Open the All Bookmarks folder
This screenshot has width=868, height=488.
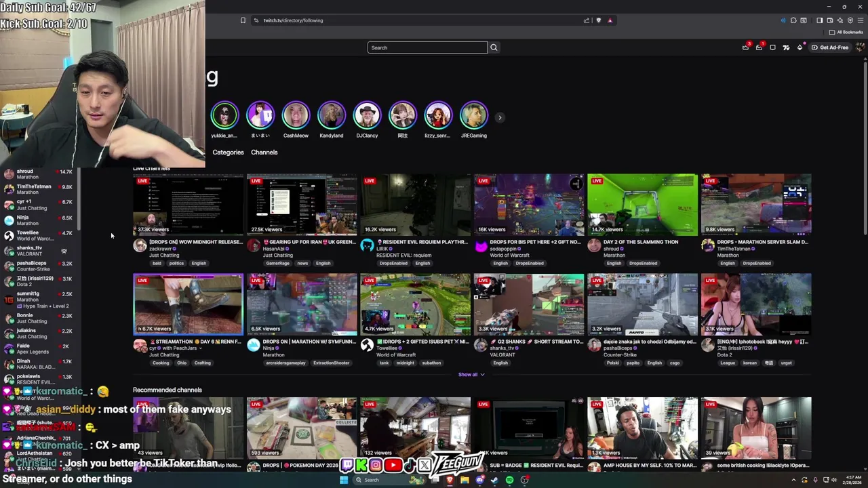tap(846, 33)
